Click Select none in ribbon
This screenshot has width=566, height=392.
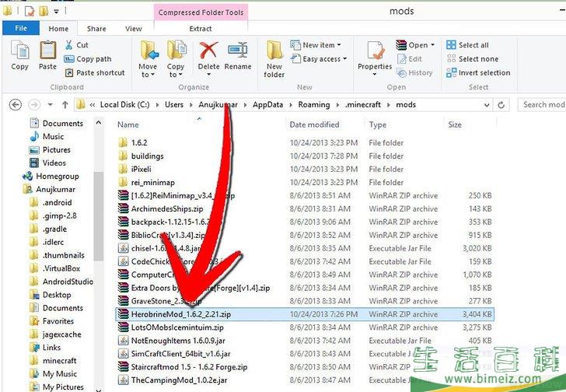pos(473,59)
